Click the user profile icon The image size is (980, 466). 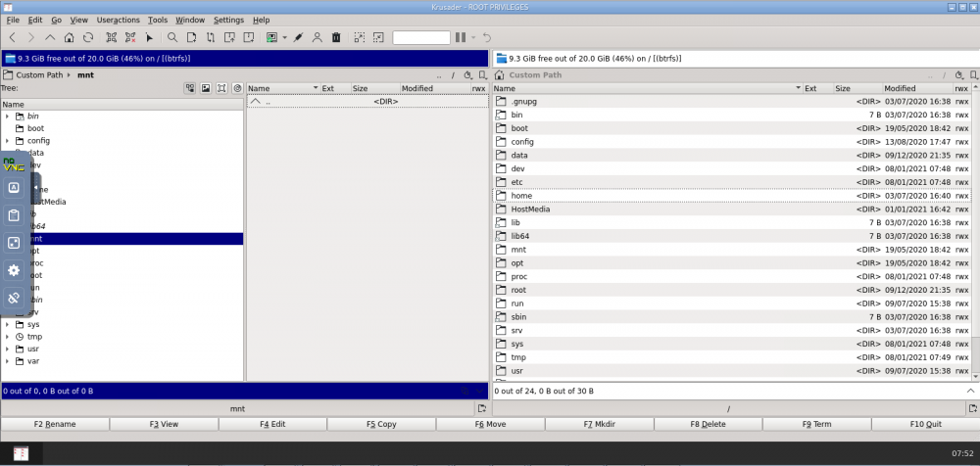317,37
